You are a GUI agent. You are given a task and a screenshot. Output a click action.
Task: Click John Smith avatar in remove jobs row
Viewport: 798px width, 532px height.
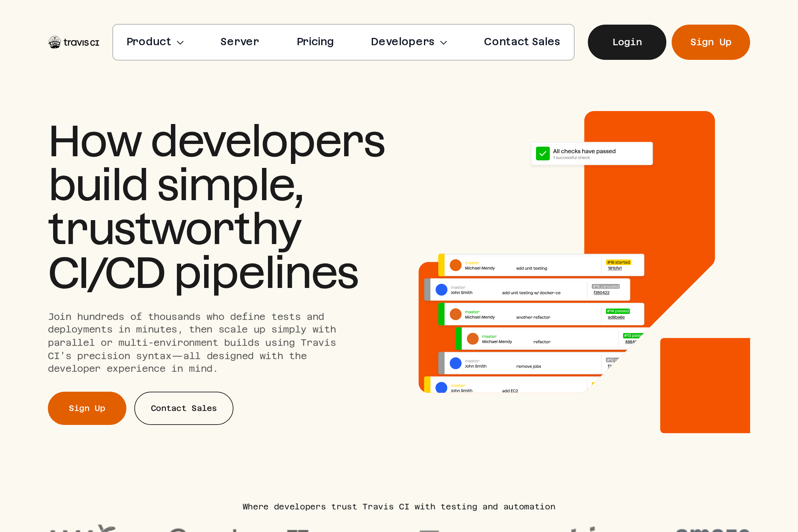coord(455,363)
